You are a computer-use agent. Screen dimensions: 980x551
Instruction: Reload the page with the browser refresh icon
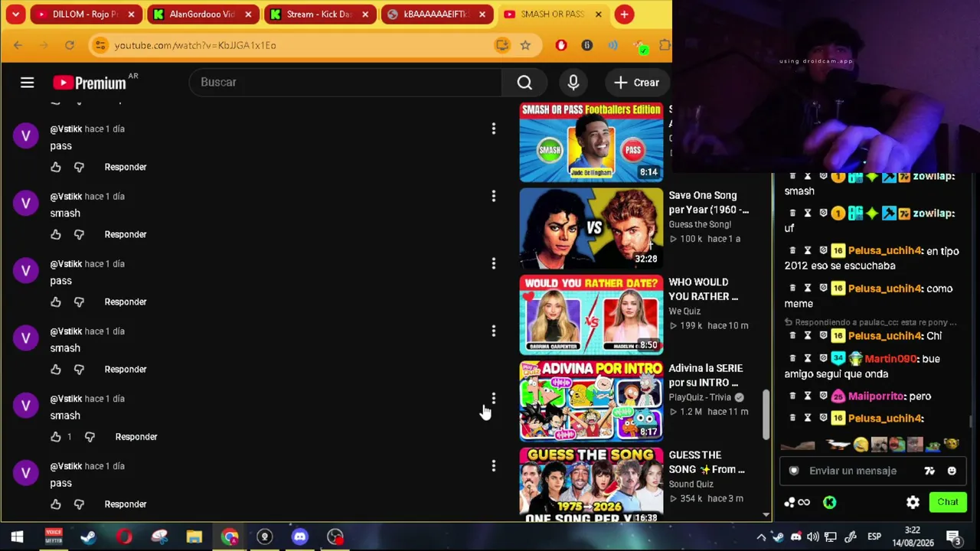(x=70, y=45)
